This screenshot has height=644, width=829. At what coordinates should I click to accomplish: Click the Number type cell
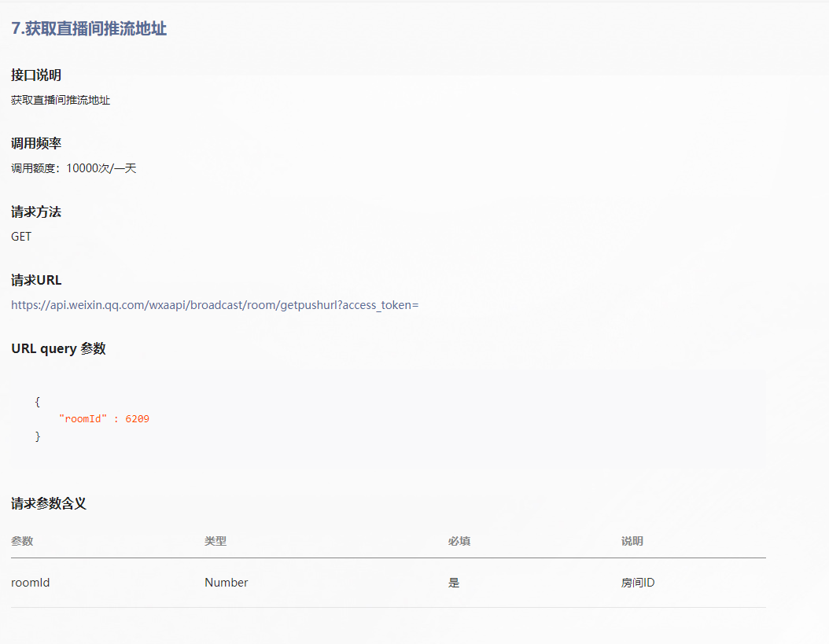tap(227, 583)
